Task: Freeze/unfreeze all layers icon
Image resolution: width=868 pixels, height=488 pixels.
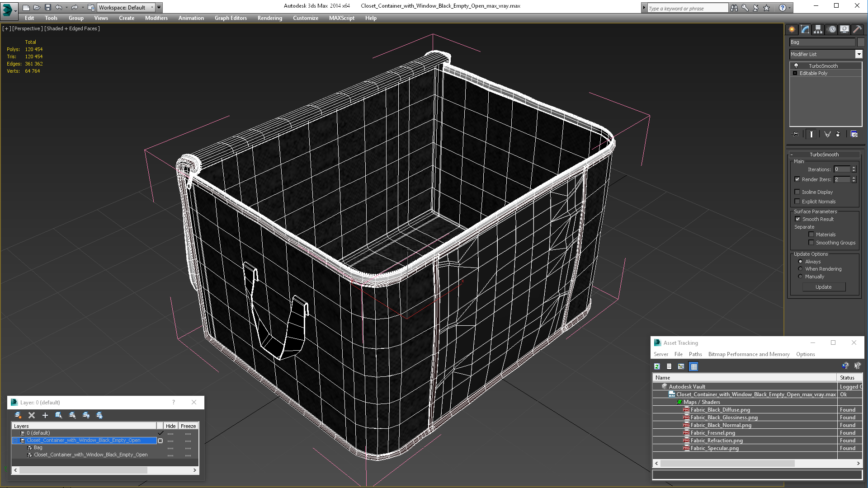Action: [99, 415]
